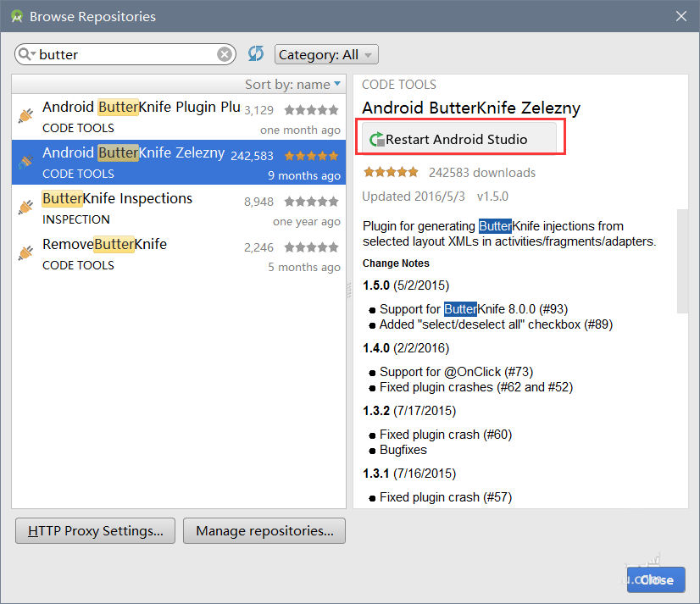700x604 pixels.
Task: Click the star rating above the downloads count
Action: coord(391,173)
